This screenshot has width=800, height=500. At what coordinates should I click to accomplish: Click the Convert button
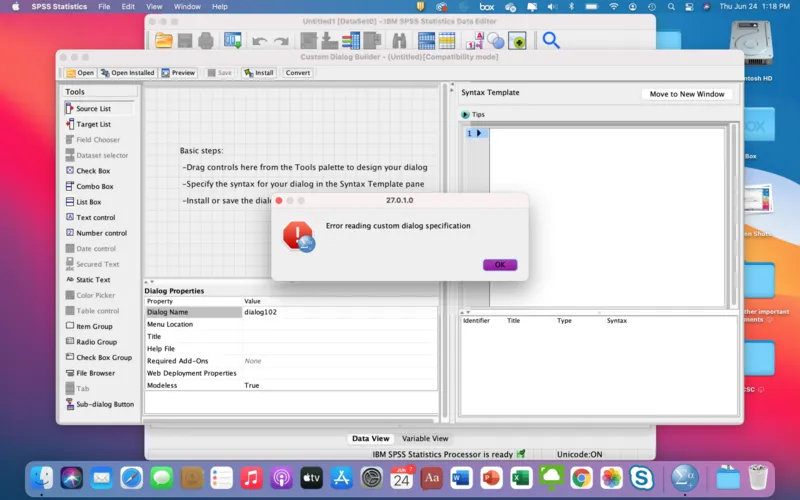coord(298,73)
